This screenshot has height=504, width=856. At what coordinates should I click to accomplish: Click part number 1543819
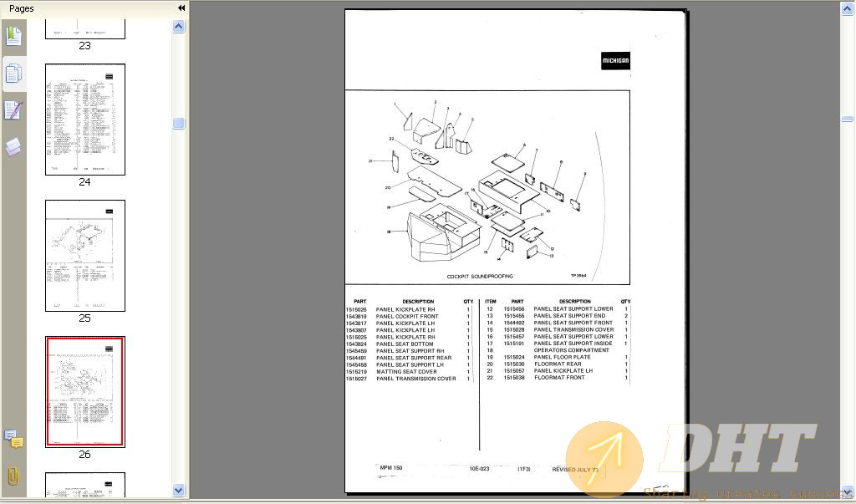click(x=356, y=316)
